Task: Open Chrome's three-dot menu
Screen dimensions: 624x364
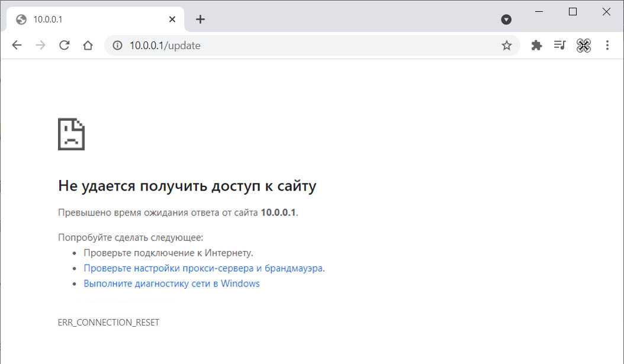Action: coord(607,46)
